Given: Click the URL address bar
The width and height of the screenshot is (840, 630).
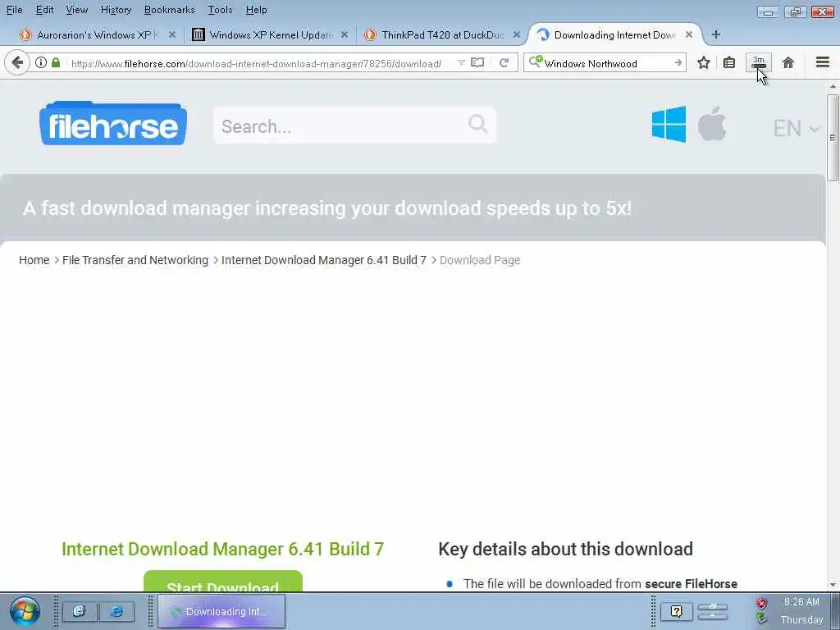Looking at the screenshot, I should coord(256,63).
